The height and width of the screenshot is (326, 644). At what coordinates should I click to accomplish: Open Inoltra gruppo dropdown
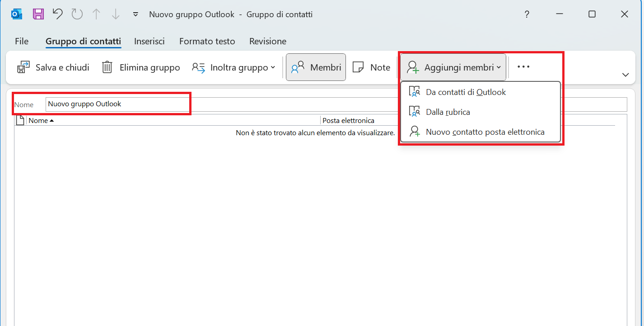point(233,67)
